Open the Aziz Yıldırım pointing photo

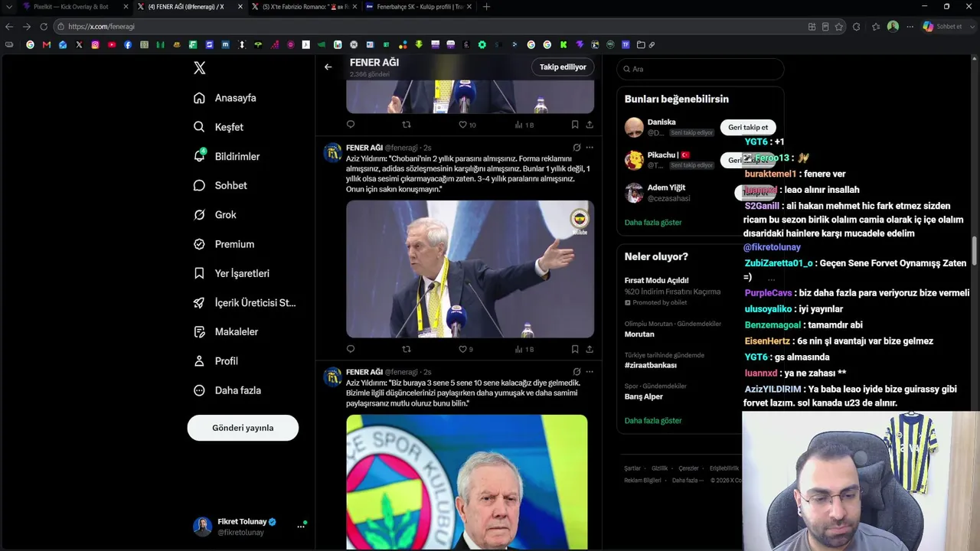[470, 269]
